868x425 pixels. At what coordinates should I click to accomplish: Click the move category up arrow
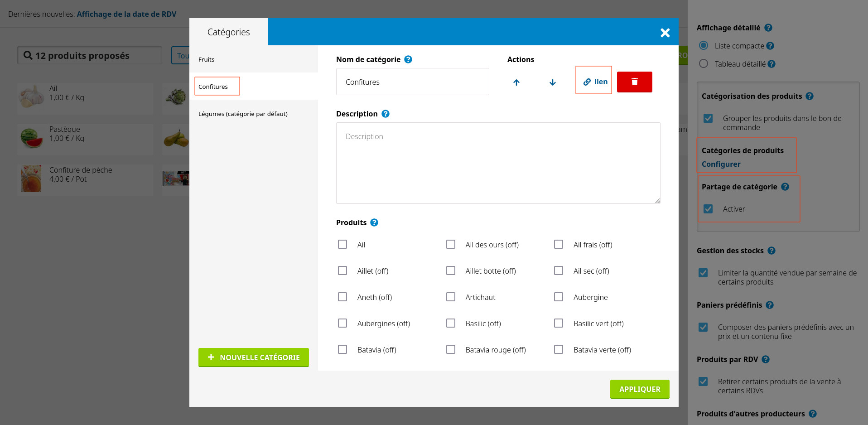coord(516,82)
